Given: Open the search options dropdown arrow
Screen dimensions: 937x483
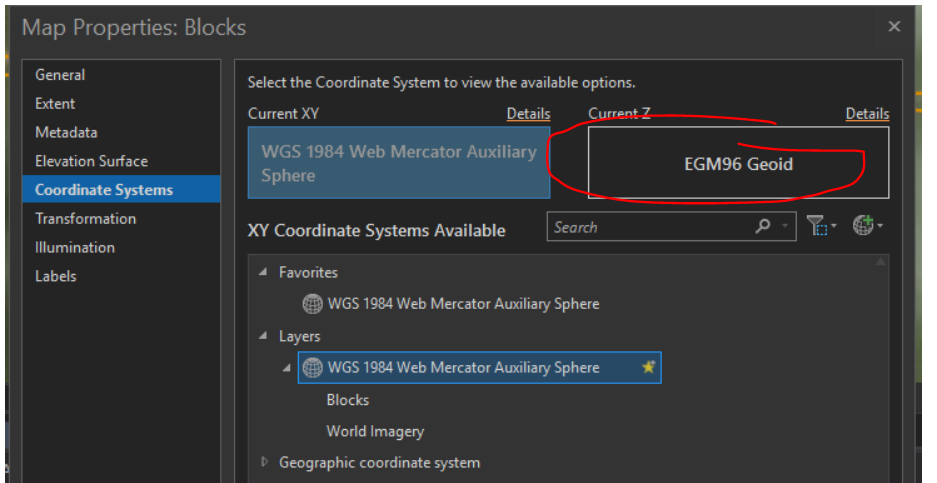Looking at the screenshot, I should [x=785, y=227].
